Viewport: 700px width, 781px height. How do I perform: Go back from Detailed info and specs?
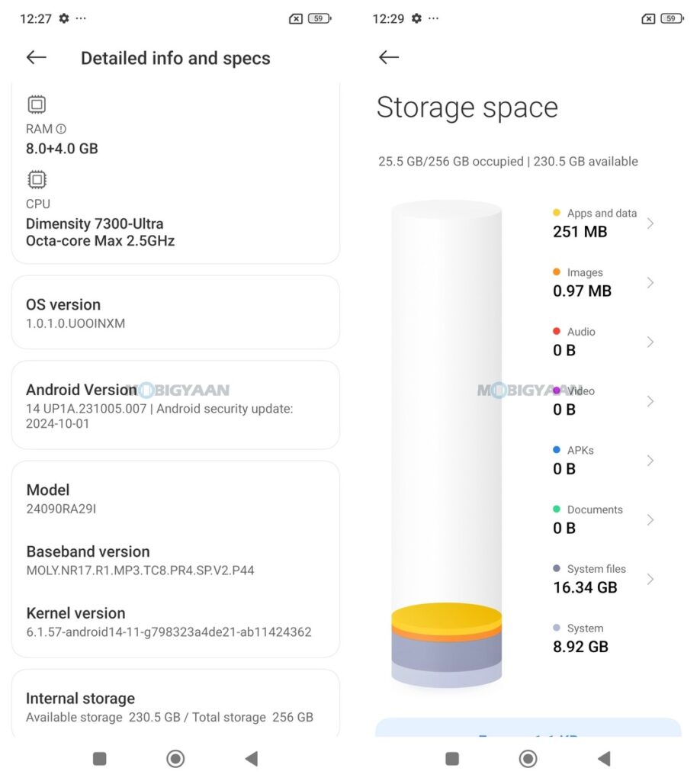(37, 57)
